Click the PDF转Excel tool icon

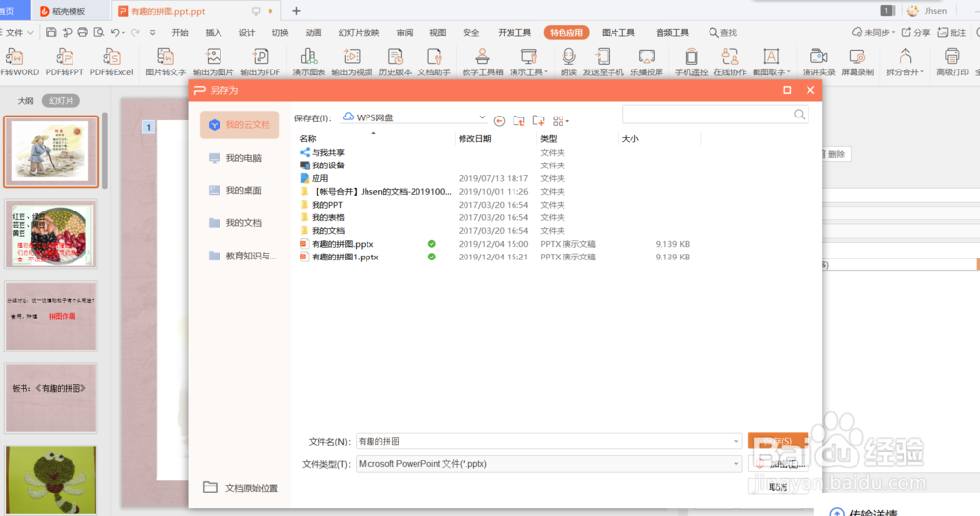pos(112,57)
